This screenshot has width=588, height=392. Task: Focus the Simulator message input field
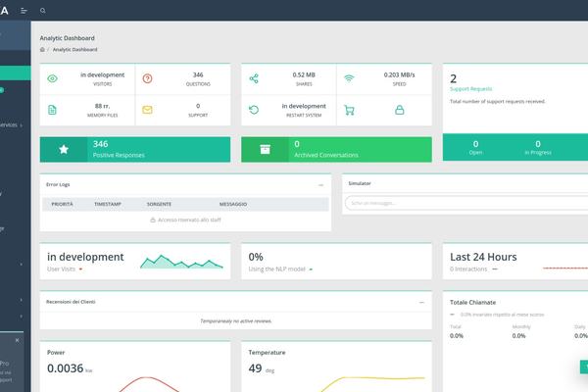pos(466,203)
